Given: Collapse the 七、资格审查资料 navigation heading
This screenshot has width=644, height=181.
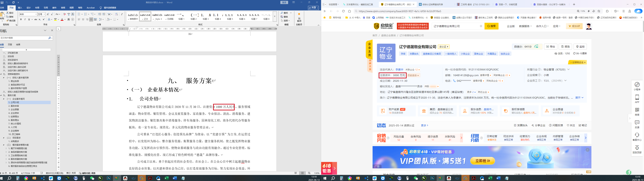Looking at the screenshot, I should pyautogui.click(x=1, y=74).
